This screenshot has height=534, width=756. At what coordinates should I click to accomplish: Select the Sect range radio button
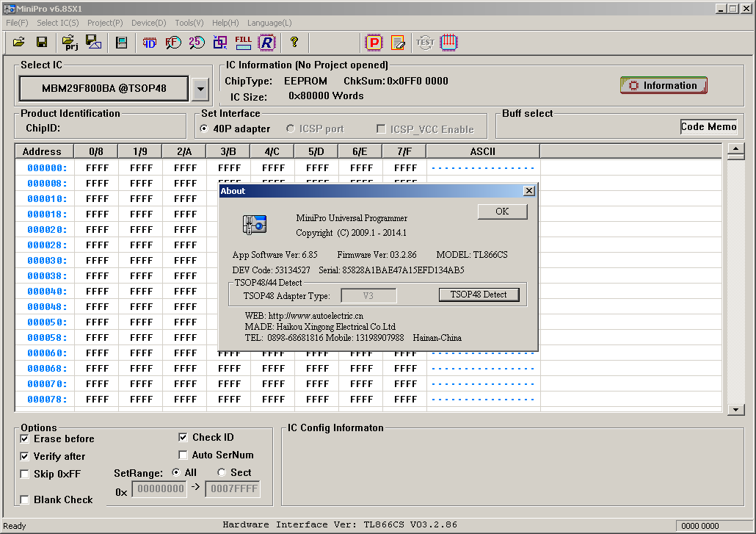[x=222, y=473]
